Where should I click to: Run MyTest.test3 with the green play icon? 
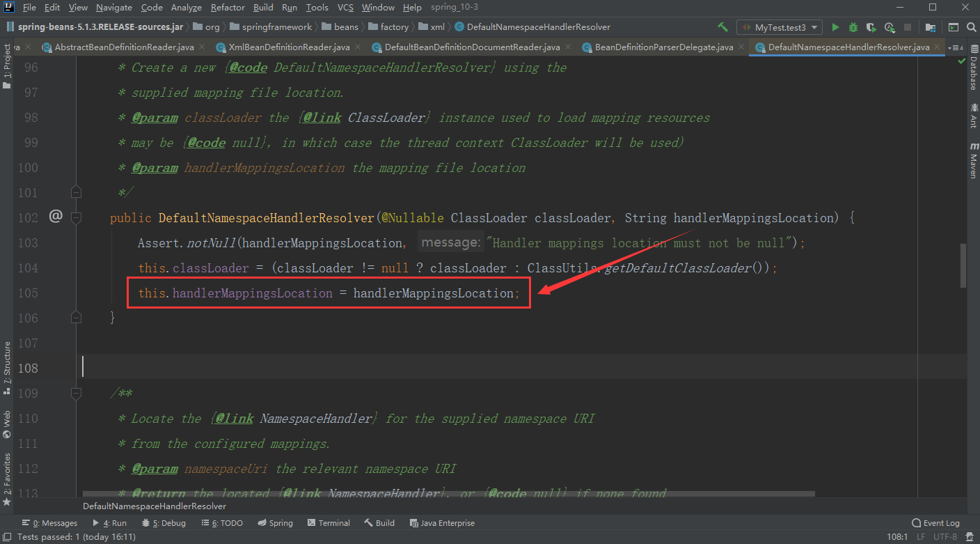pos(835,27)
